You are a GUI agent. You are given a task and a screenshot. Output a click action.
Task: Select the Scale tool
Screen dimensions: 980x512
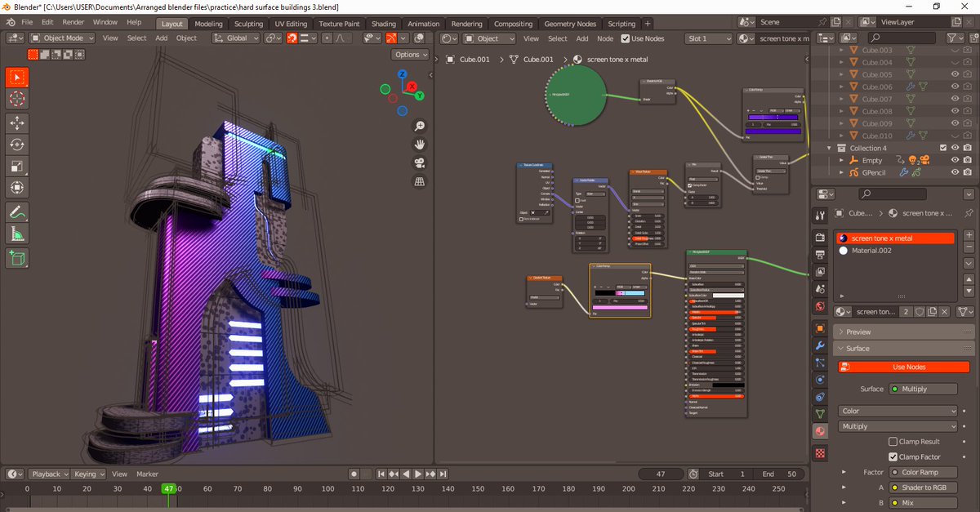coord(16,167)
